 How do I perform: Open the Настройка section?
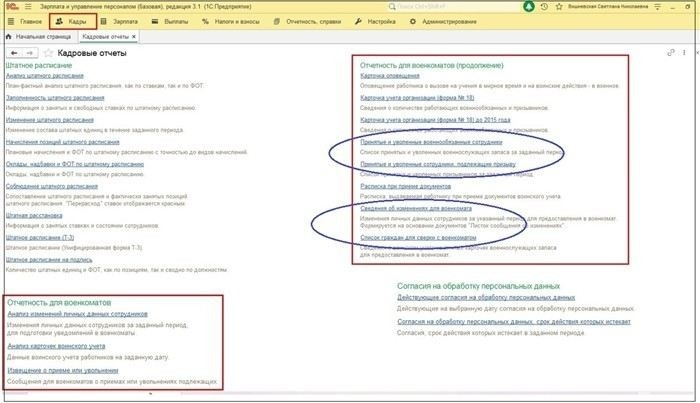pos(375,21)
